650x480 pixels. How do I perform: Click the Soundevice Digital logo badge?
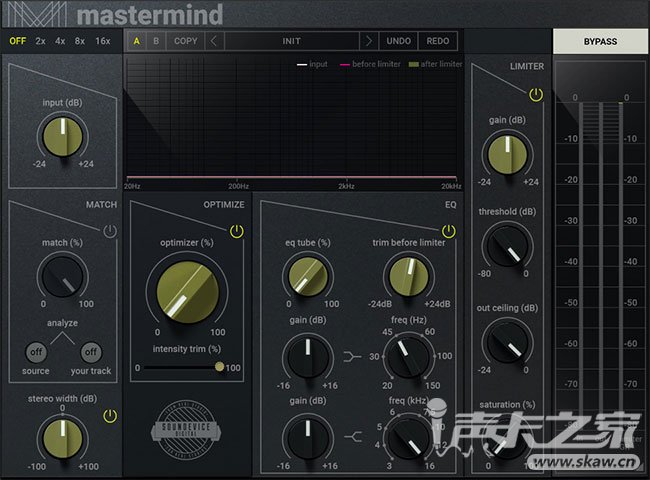point(186,430)
